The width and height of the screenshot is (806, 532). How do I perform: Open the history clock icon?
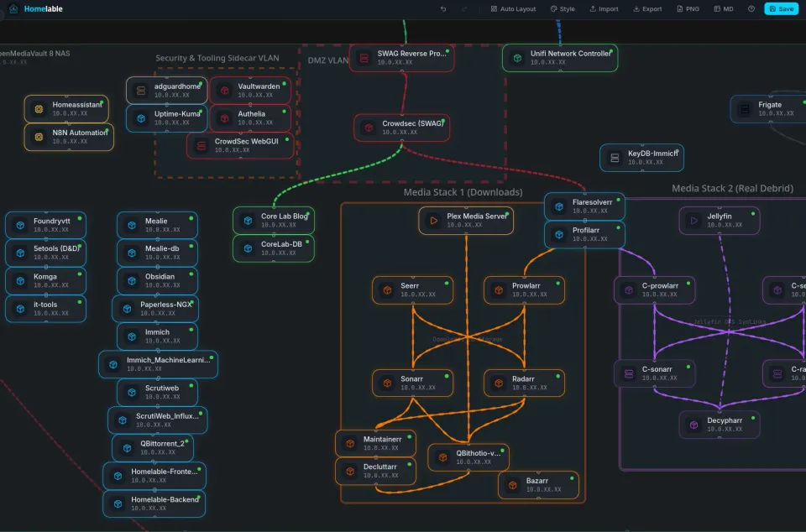tap(751, 8)
